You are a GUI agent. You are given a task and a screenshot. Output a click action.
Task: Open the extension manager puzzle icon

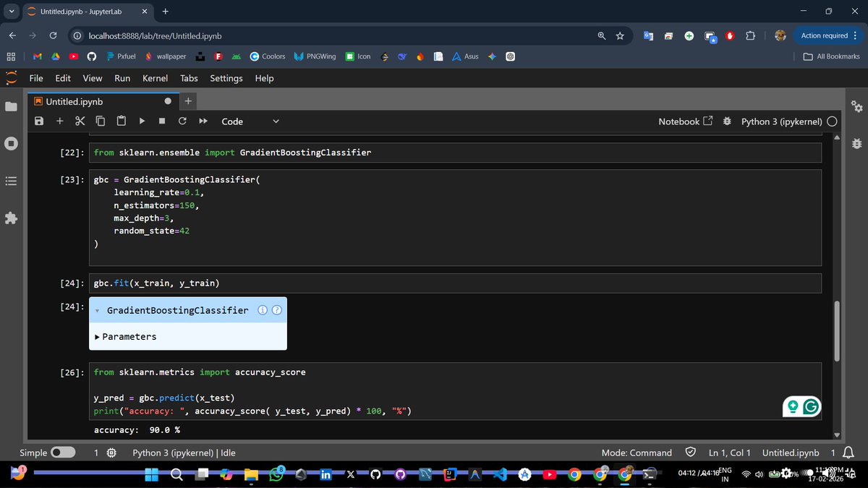pyautogui.click(x=11, y=218)
